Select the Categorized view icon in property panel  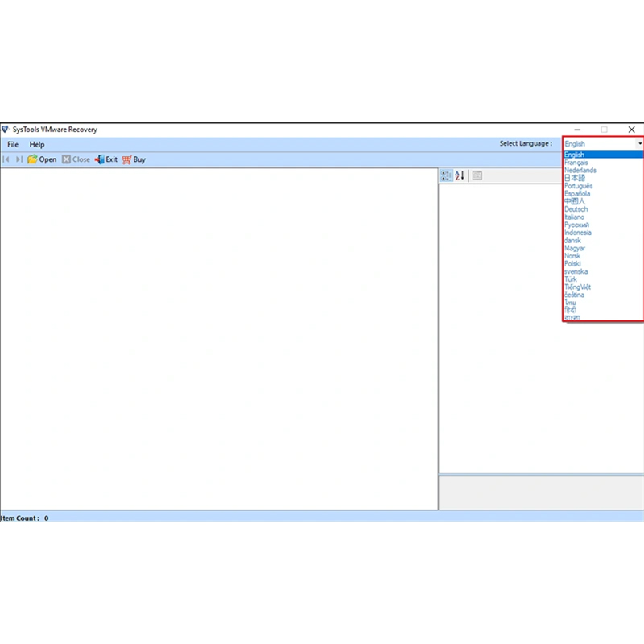pyautogui.click(x=446, y=175)
